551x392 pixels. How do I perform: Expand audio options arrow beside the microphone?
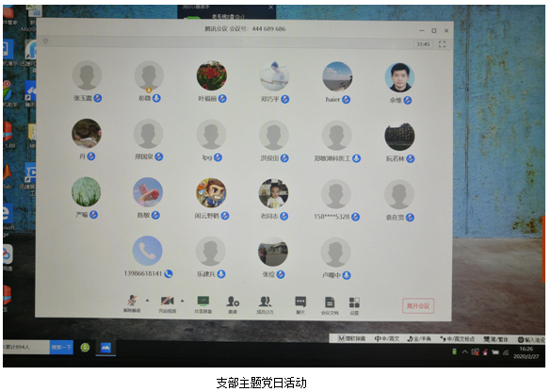147,301
